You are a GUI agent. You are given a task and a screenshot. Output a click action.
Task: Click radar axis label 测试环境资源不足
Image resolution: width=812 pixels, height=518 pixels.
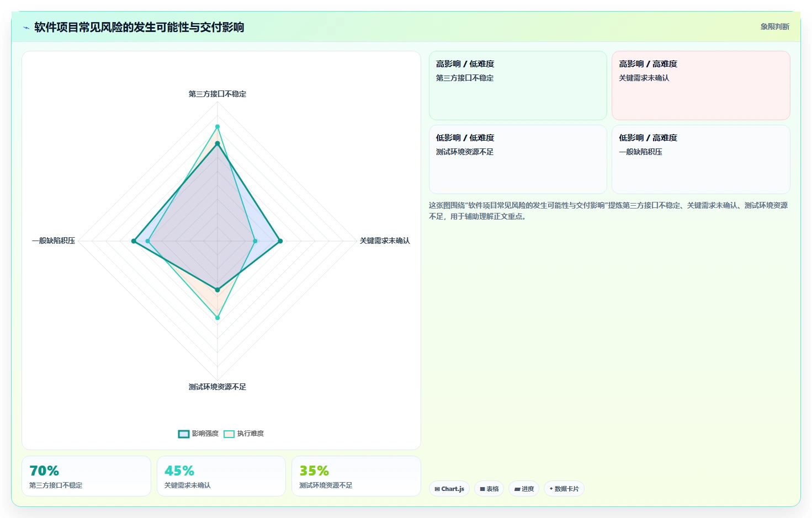pyautogui.click(x=217, y=387)
